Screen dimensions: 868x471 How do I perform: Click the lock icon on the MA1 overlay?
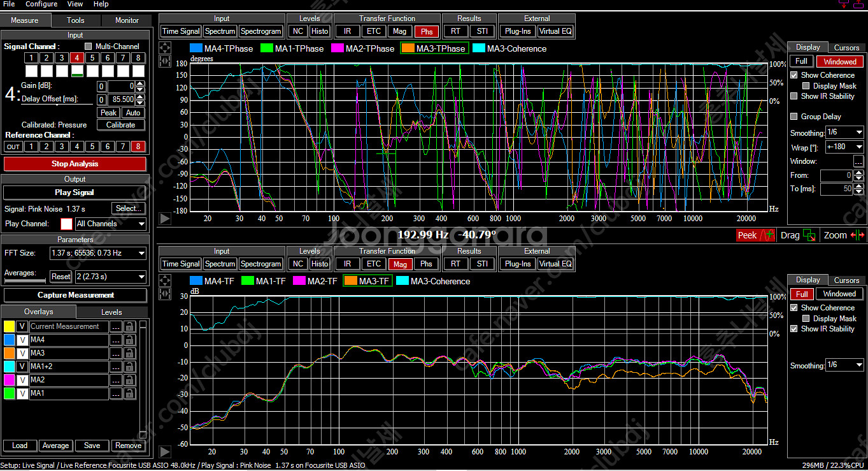click(129, 393)
